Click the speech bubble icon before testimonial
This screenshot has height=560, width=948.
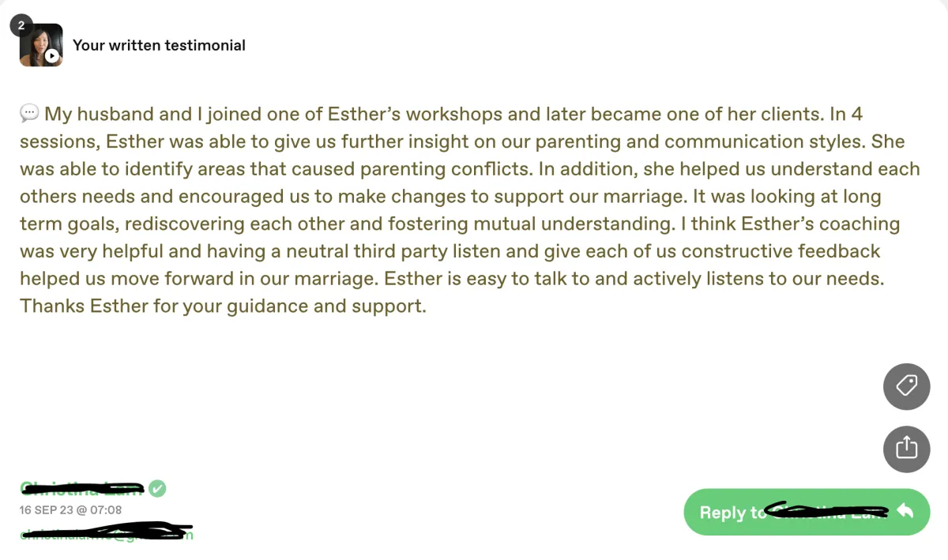pos(29,115)
